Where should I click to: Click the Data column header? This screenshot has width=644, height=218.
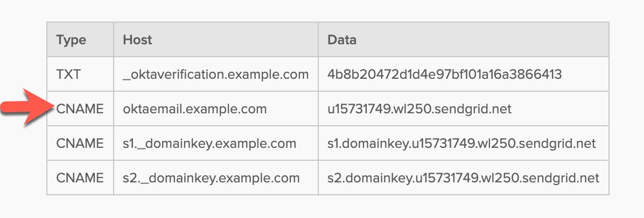(342, 39)
